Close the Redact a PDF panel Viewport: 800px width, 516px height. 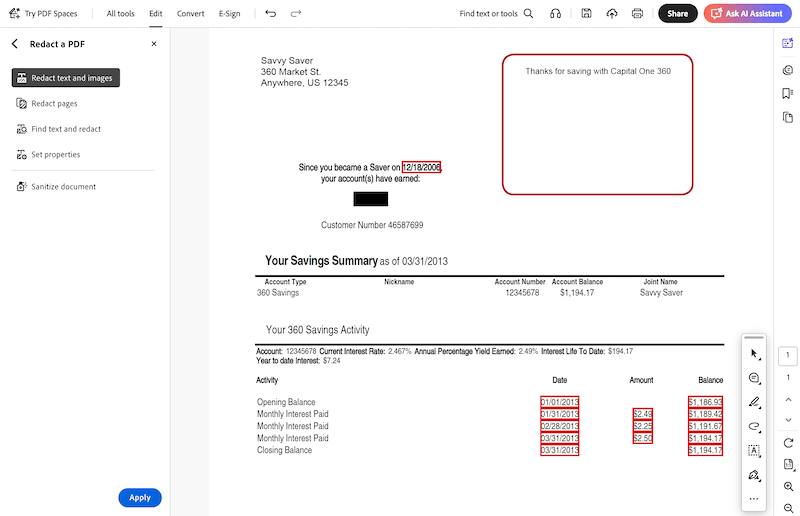(x=154, y=44)
